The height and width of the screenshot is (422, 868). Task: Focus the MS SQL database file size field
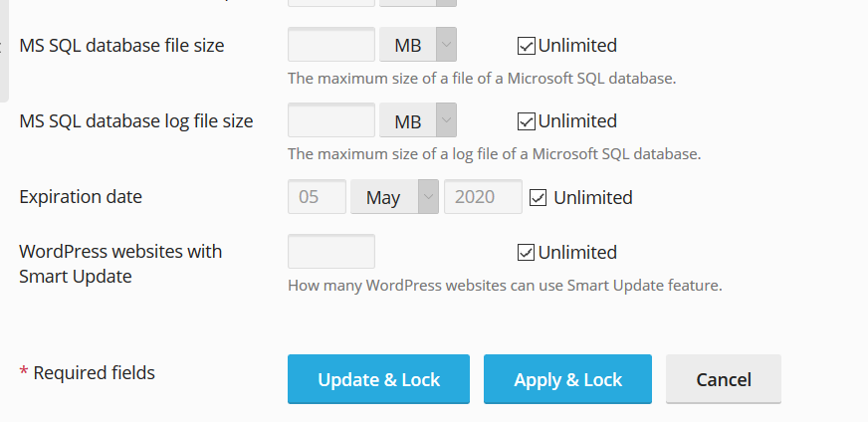[x=331, y=45]
